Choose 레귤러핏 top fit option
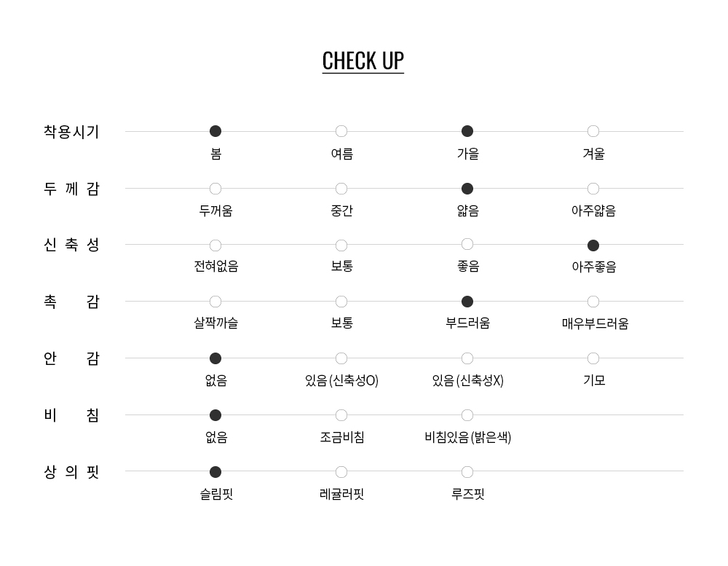 (341, 472)
